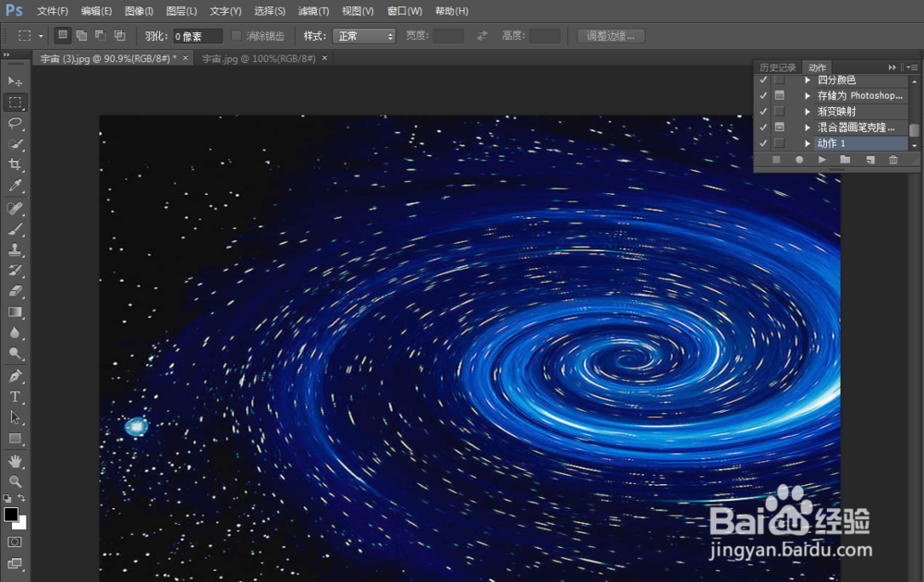924x582 pixels.
Task: Switch to the 历史记录 panel tab
Action: pyautogui.click(x=778, y=67)
